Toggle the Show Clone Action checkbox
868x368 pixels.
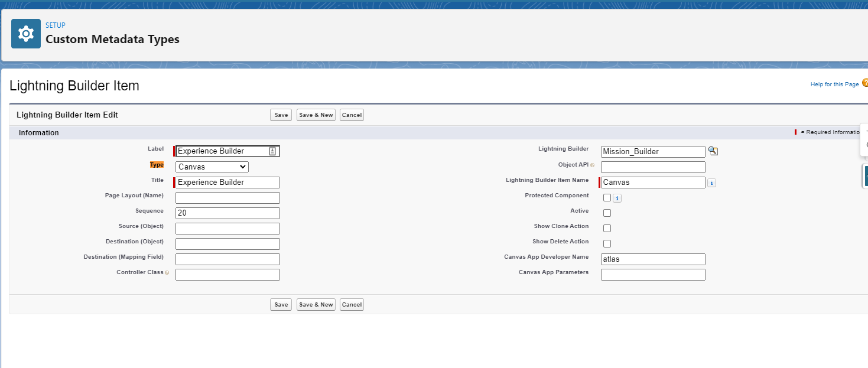[x=607, y=229]
